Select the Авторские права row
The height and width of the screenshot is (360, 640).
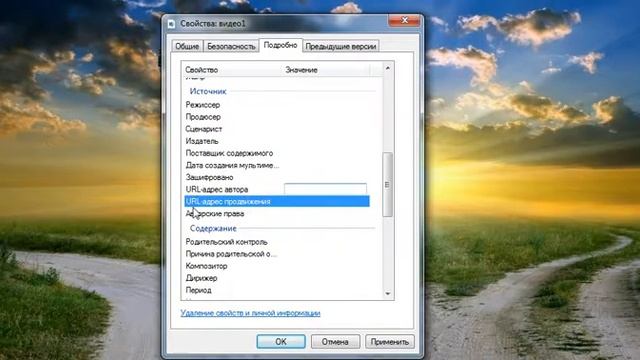tap(277, 213)
